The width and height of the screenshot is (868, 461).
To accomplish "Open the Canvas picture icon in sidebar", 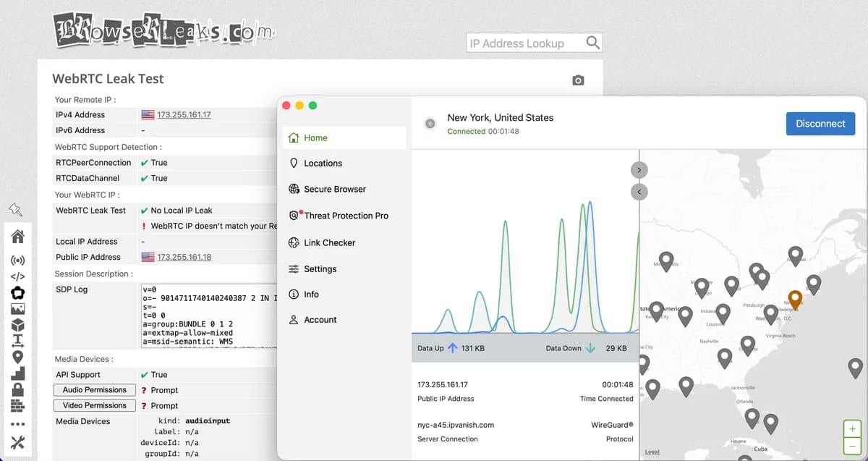I will click(x=18, y=309).
